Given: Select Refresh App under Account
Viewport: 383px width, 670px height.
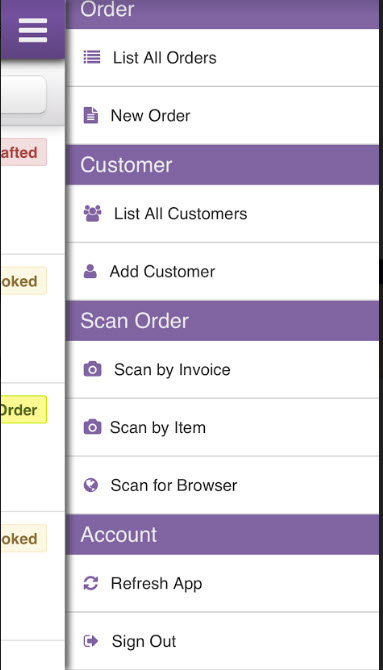Looking at the screenshot, I should pos(222,583).
